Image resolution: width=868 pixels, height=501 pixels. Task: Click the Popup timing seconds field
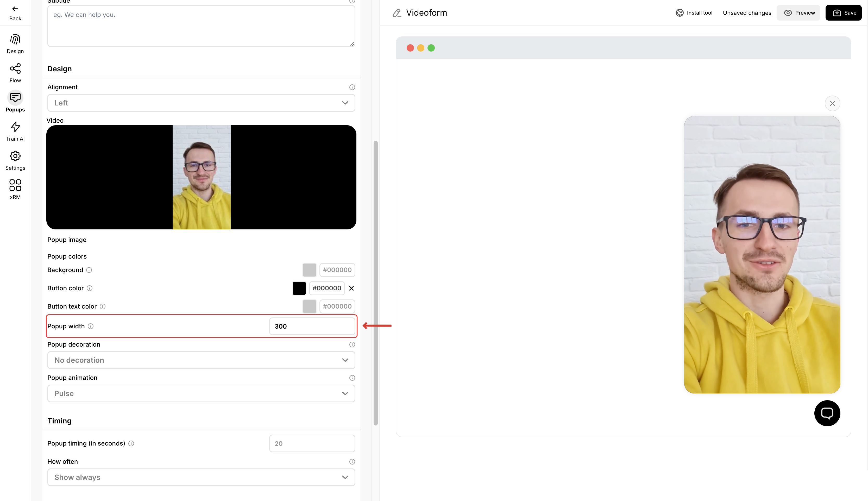pos(312,443)
